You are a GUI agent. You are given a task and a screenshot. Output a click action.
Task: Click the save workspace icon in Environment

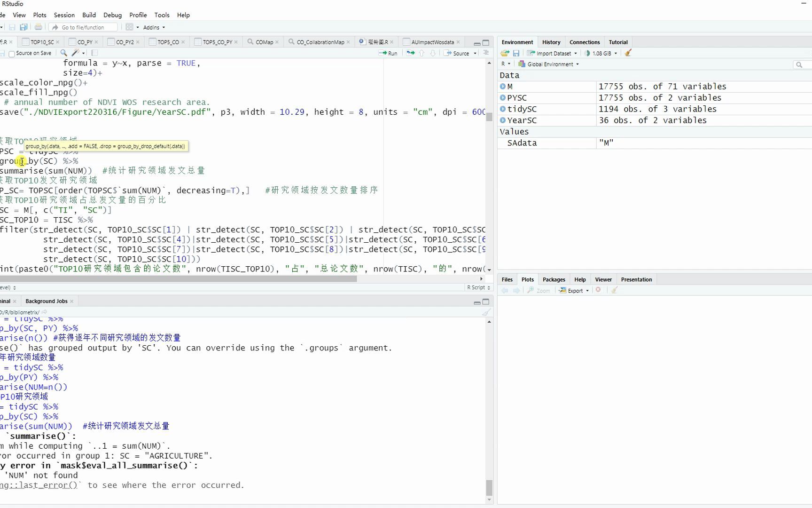click(x=516, y=53)
